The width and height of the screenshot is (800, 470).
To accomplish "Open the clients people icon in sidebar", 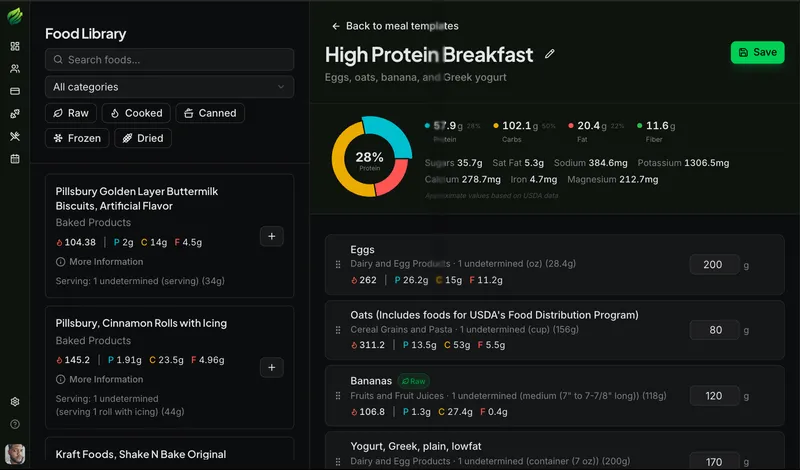I will [15, 69].
